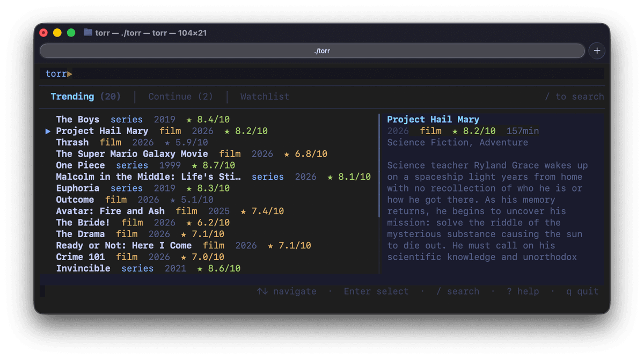The image size is (644, 359).
Task: Click the Project Hail Mary detail title
Action: pos(433,119)
